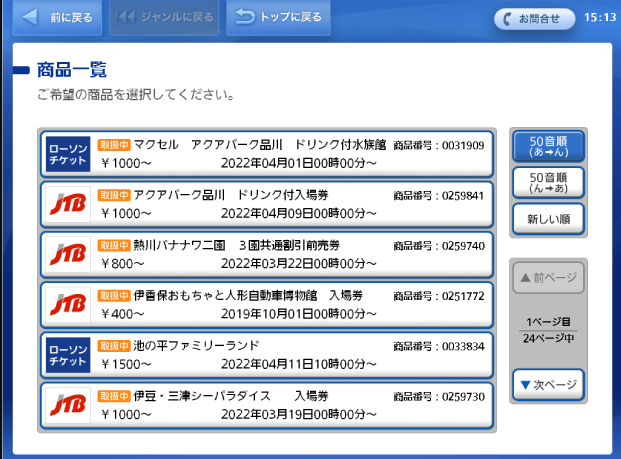621x459 pixels.
Task: Click JTB logo on アクアパーク品川 ドリンク付入場券 row
Action: [68, 204]
